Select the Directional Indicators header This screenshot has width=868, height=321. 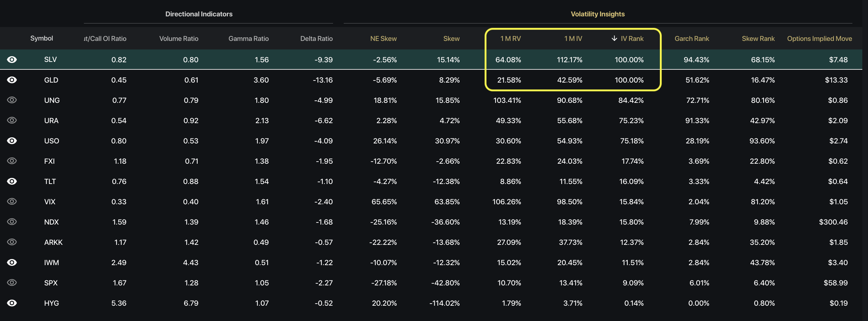[199, 14]
